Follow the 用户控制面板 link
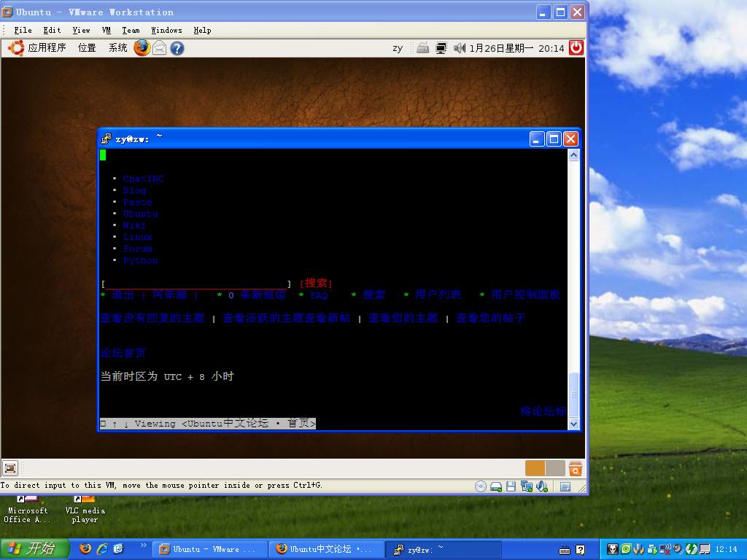 pos(525,295)
